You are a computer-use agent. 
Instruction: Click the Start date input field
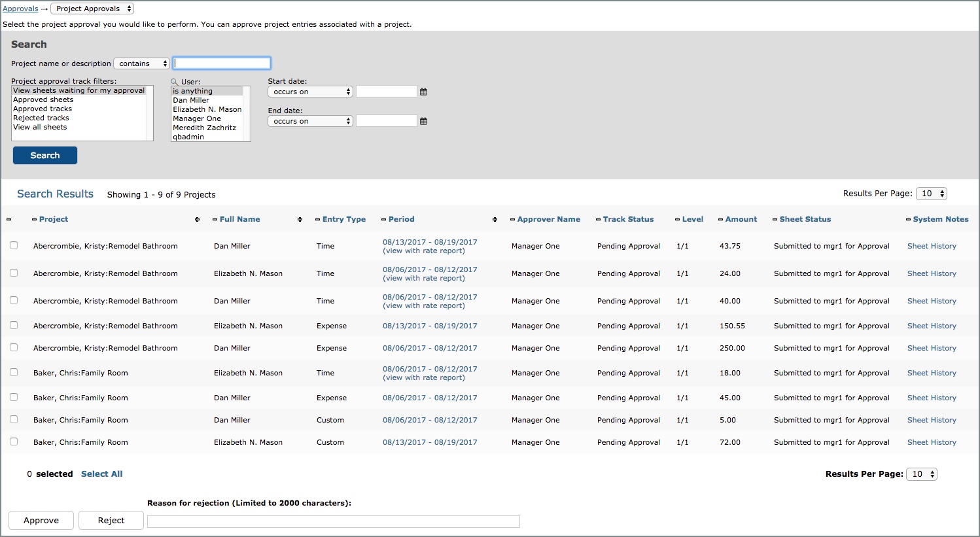pos(387,92)
